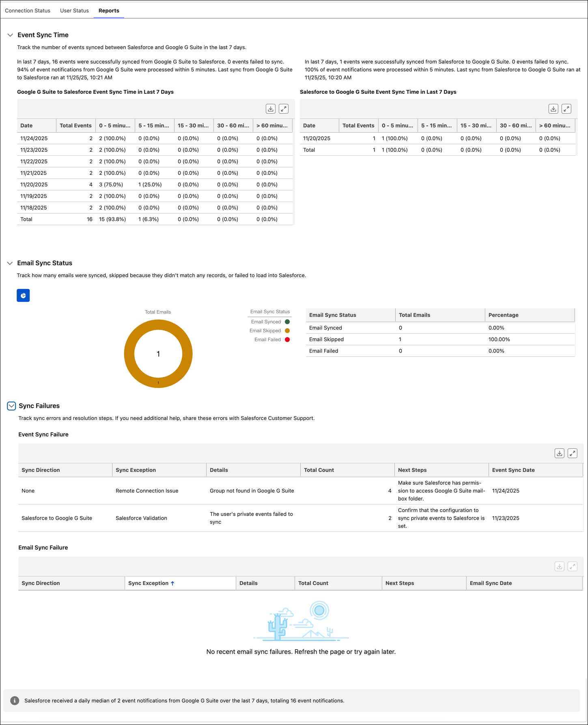The height and width of the screenshot is (725, 588).
Task: Sort by Date column in Google to Salesforce table
Action: click(x=37, y=126)
